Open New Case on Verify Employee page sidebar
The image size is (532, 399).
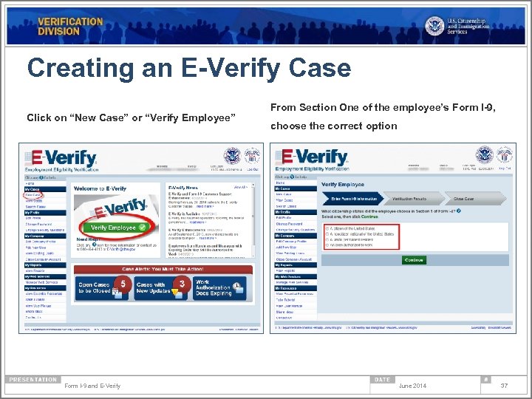point(284,194)
